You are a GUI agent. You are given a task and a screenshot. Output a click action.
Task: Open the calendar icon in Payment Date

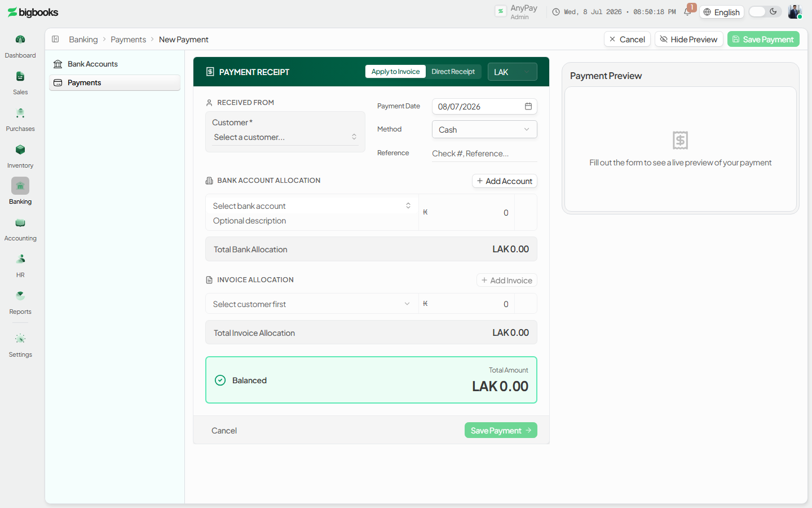click(528, 106)
